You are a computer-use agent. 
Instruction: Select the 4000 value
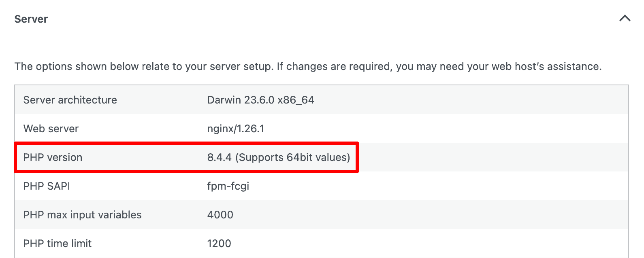click(x=220, y=215)
